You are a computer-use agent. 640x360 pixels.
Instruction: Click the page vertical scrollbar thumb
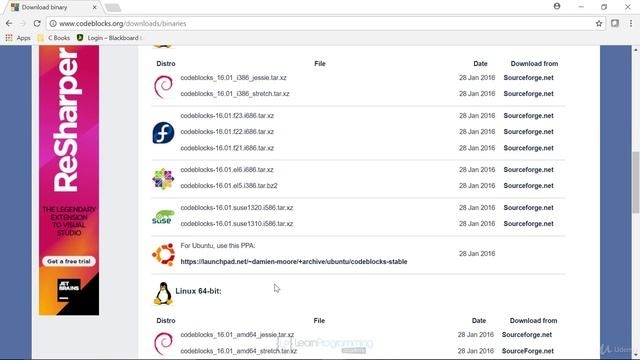tap(636, 182)
